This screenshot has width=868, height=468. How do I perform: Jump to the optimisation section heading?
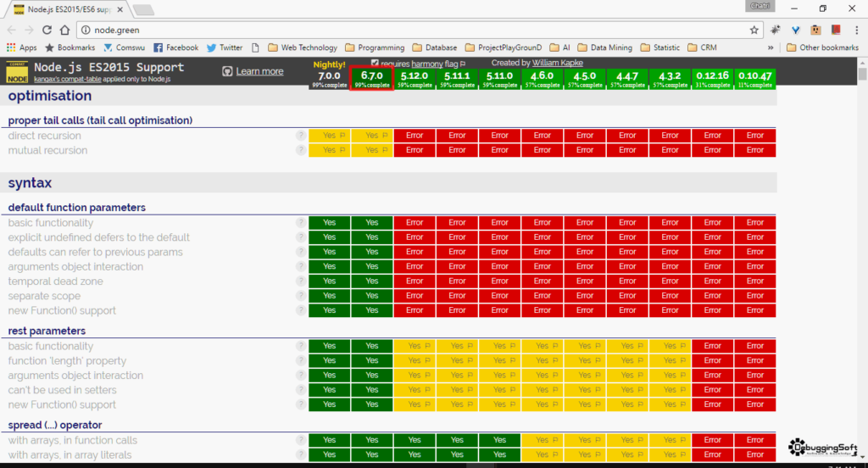50,96
